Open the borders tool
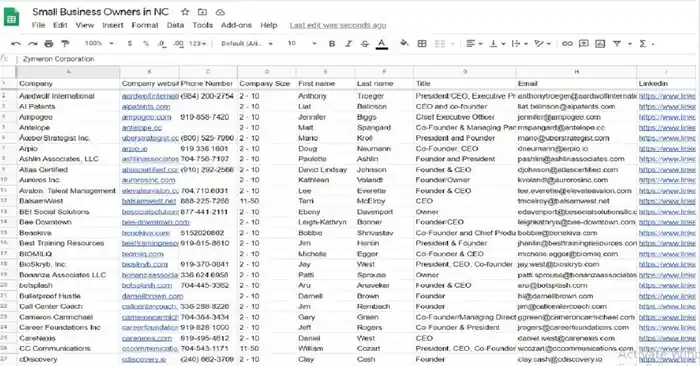The width and height of the screenshot is (700, 366). (422, 44)
